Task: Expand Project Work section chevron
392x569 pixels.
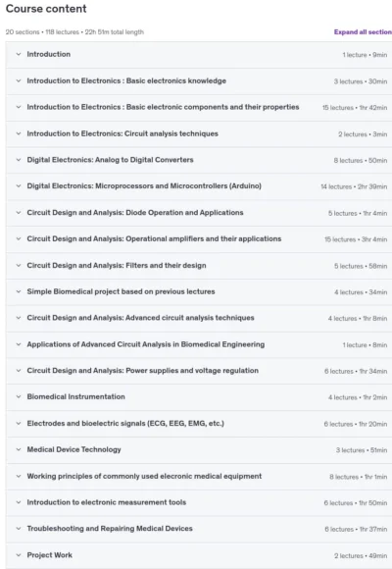Action: (19, 555)
